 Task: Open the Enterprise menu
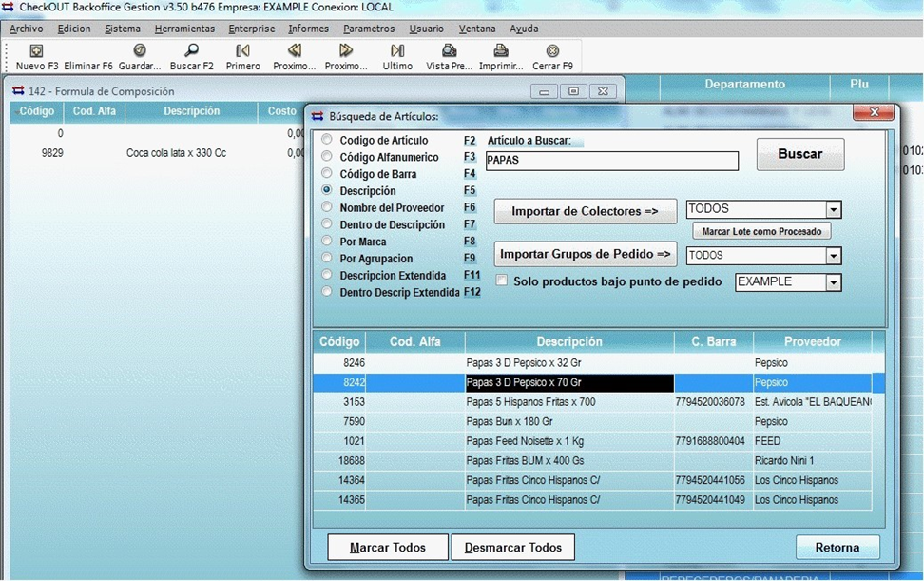(252, 29)
